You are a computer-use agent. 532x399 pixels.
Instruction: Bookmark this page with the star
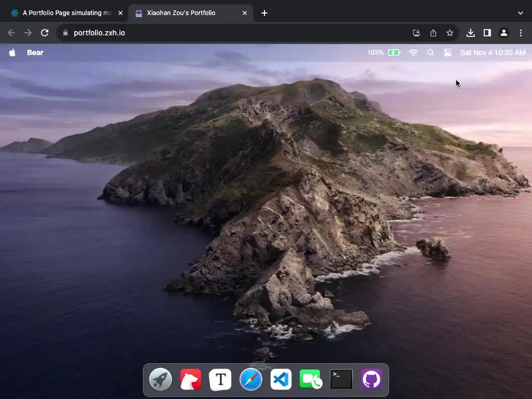449,33
